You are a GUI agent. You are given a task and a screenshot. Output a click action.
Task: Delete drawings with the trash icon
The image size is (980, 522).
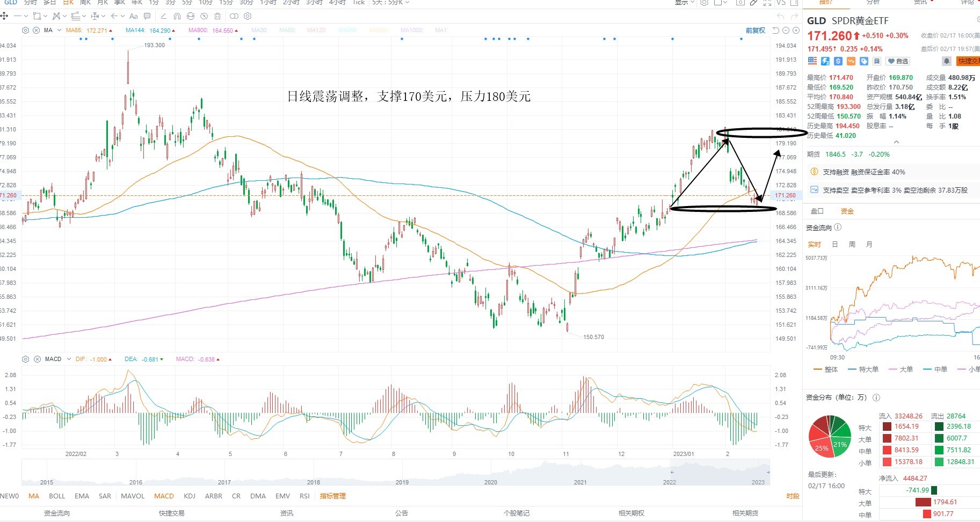click(x=217, y=16)
